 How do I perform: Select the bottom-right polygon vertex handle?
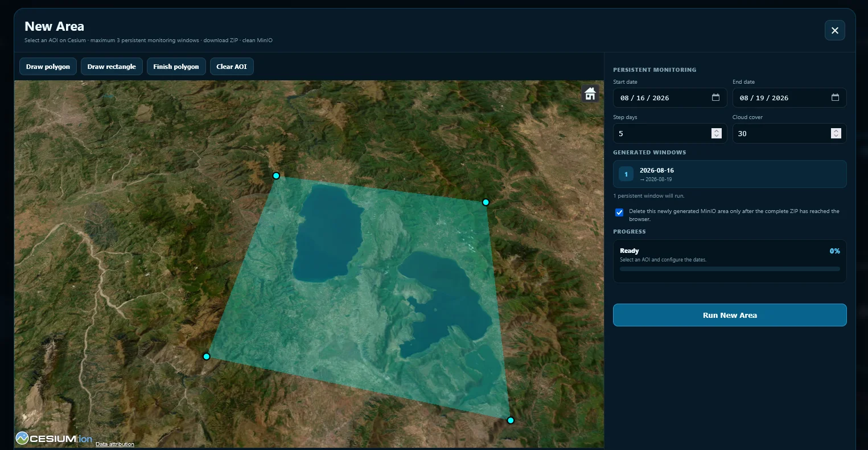(x=511, y=420)
